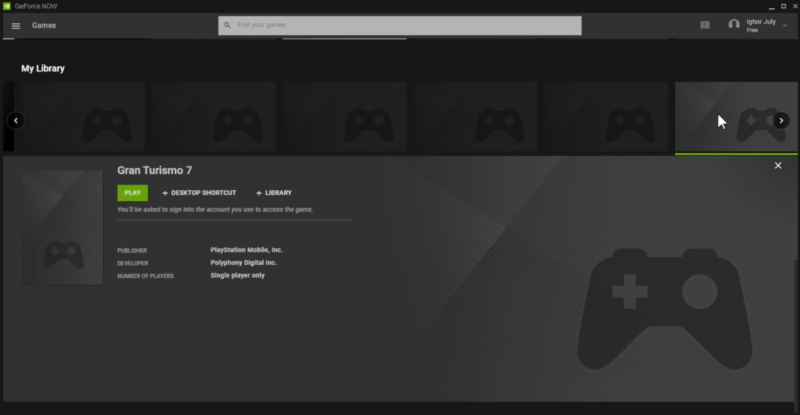Viewport: 800px width, 415px height.
Task: Click the GeForce NOW app logo icon
Action: pos(7,6)
